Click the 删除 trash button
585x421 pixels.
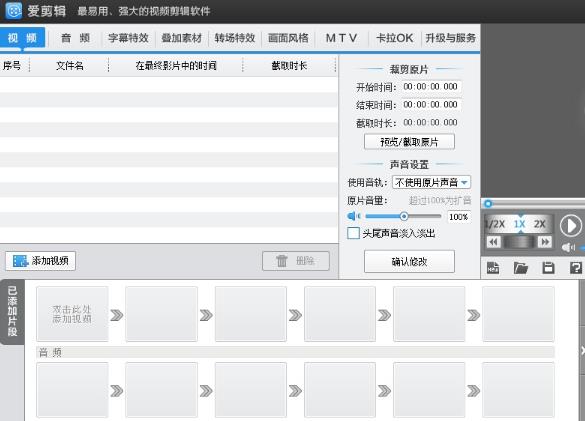296,261
